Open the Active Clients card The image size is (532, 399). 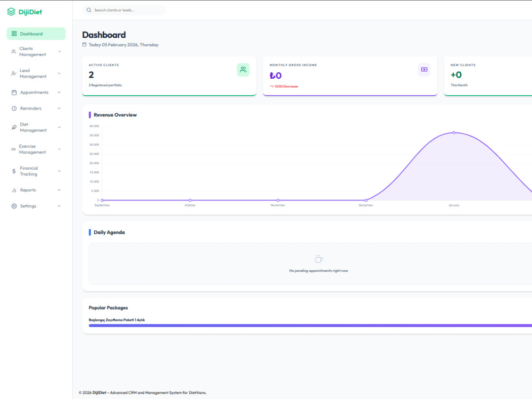[169, 76]
